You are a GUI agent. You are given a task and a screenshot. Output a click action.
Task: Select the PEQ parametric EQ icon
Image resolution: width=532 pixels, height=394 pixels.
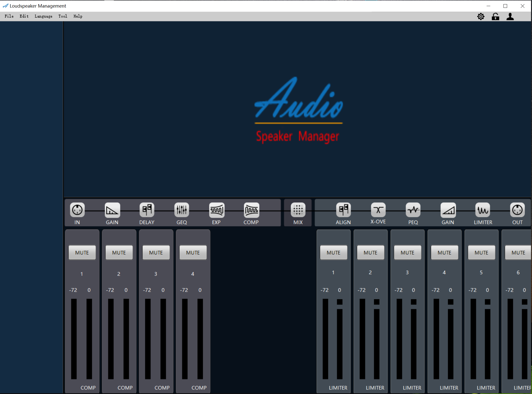click(413, 210)
